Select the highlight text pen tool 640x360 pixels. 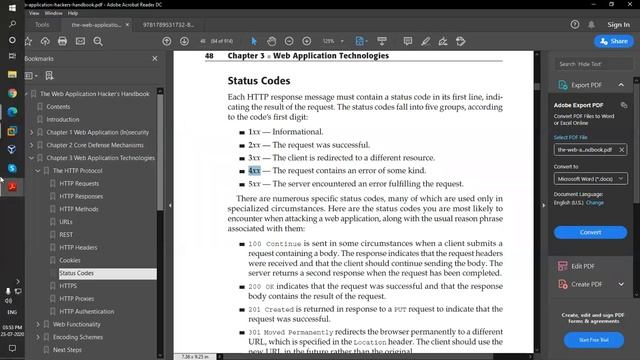tap(425, 41)
